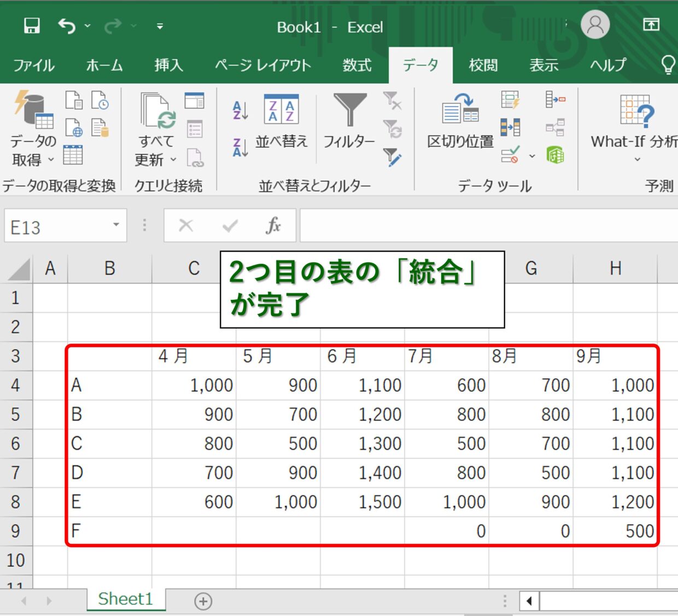Screen dimensions: 678x616
Task: Click the Redo arrow icon
Action: 113,26
